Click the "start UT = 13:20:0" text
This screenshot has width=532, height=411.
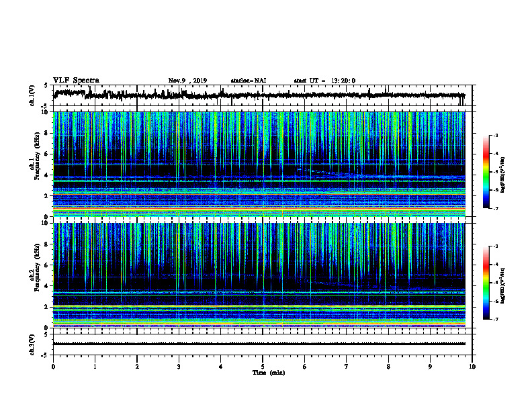(324, 81)
